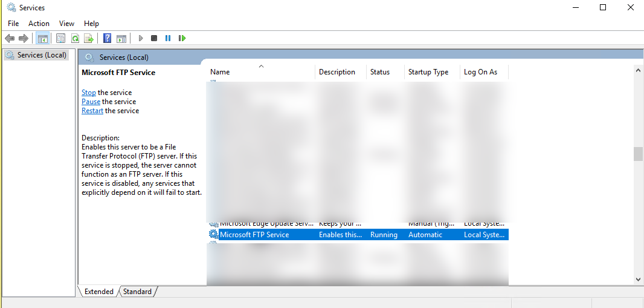Click scrollbar down arrow in services list
This screenshot has height=308, width=644.
638,279
